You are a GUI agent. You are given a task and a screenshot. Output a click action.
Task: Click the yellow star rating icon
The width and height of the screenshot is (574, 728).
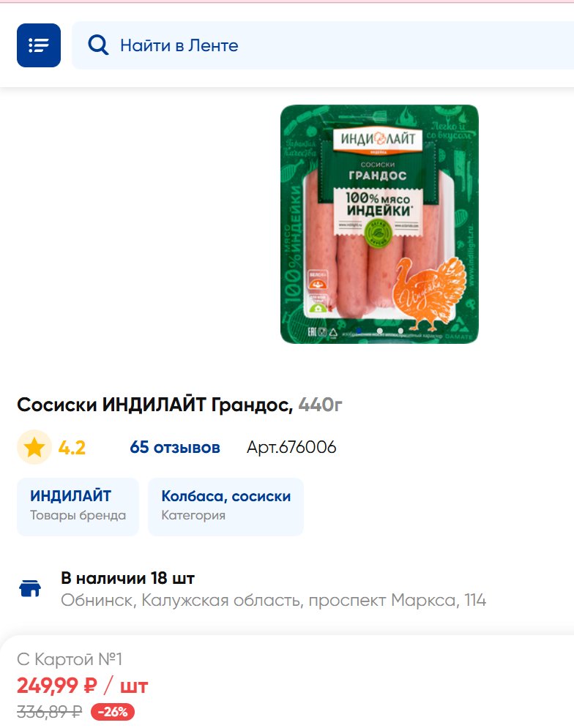click(34, 448)
